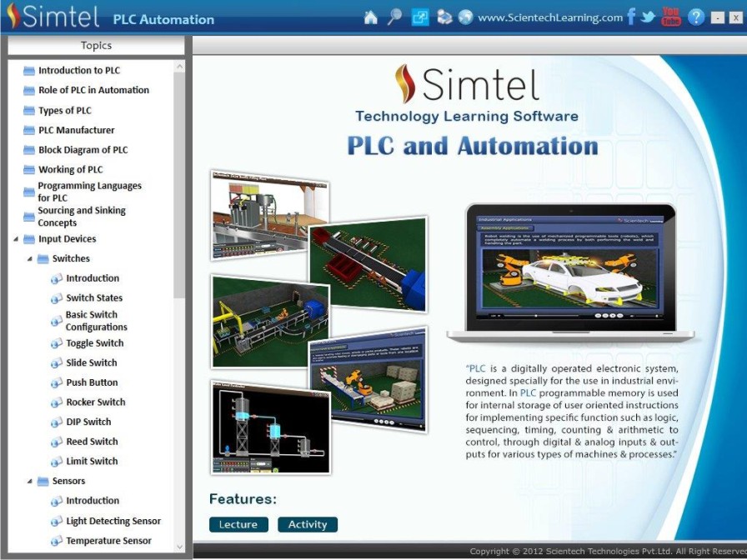Select Slide Switch lesson
The height and width of the screenshot is (560, 747).
92,362
